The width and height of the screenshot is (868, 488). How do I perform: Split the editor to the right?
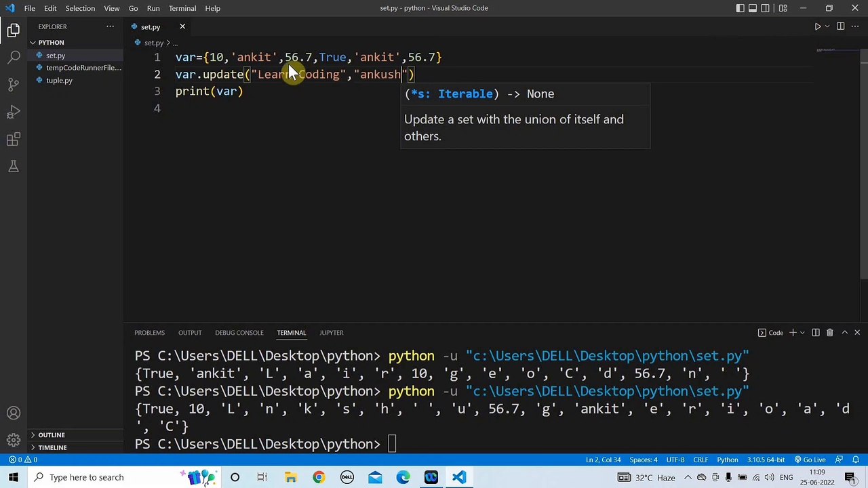click(x=840, y=26)
